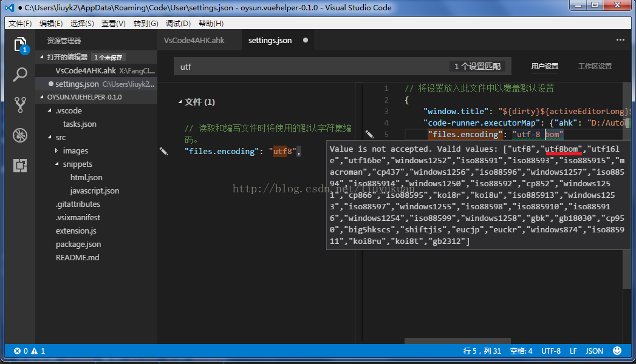
Task: Open .gitattributes file
Action: point(78,204)
